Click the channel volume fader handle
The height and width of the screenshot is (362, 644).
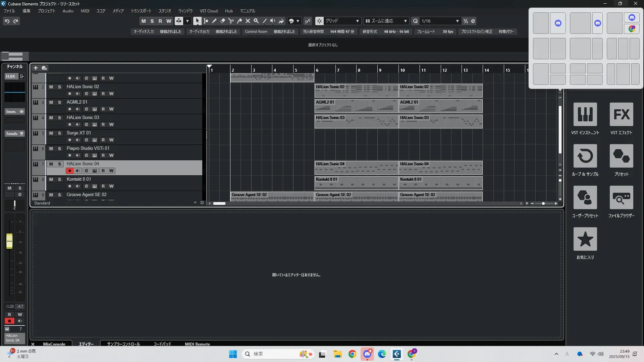(x=9, y=241)
